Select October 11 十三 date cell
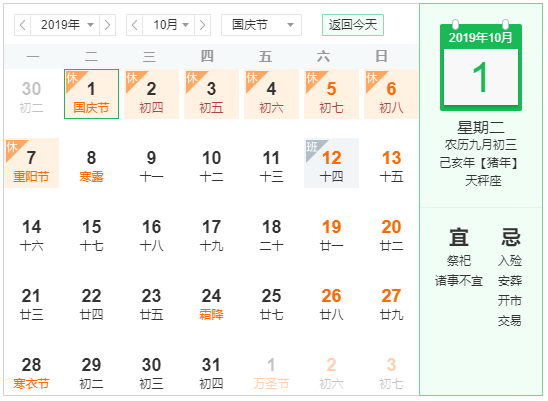 (272, 163)
